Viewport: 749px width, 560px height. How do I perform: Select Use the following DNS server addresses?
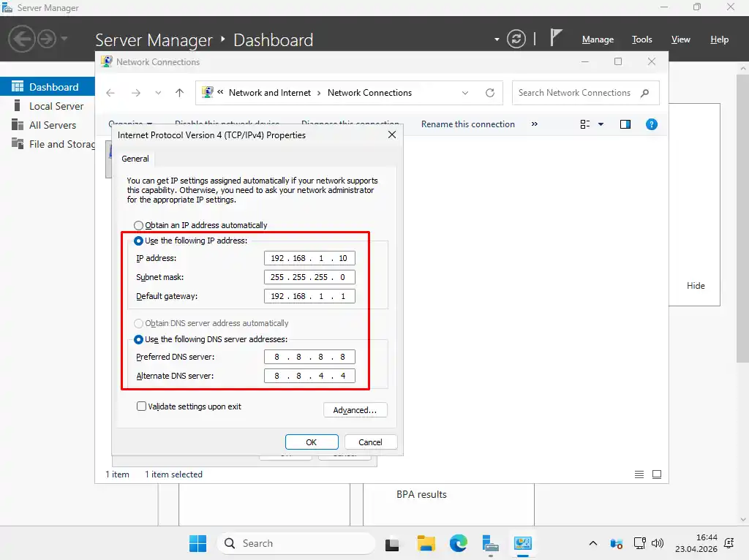[211, 339]
